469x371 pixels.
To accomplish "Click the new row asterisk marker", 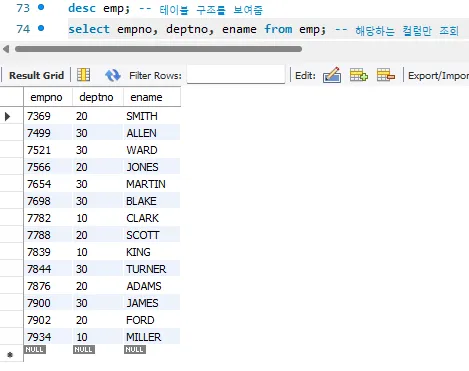I will click(10, 355).
